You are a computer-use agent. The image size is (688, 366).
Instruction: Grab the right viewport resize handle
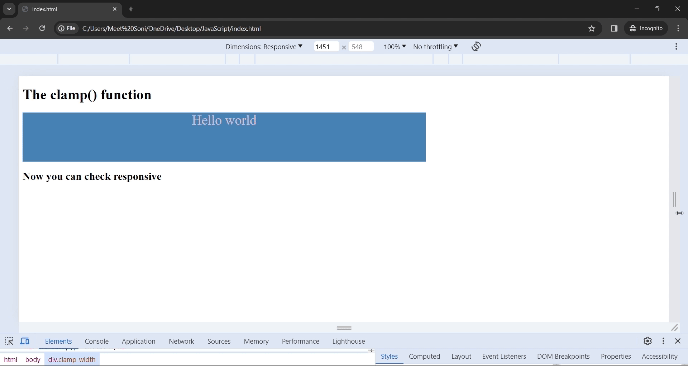[674, 199]
